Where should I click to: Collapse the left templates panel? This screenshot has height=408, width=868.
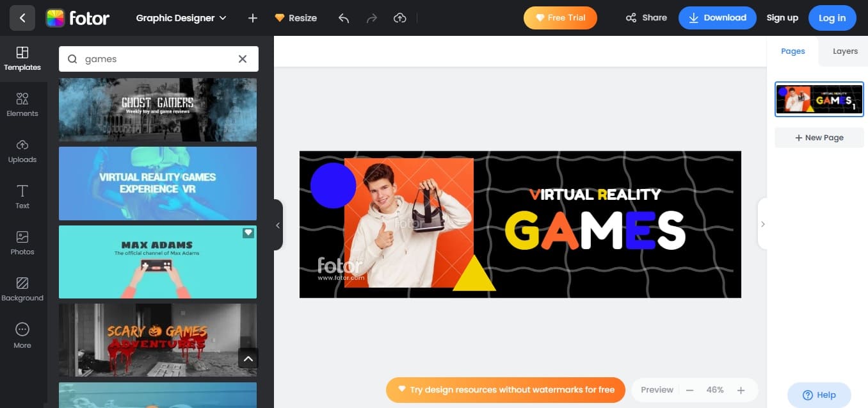278,225
